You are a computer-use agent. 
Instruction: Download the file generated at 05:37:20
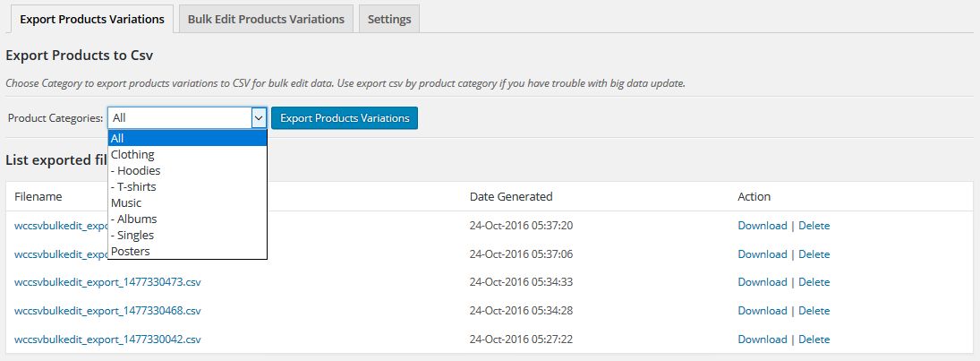tap(762, 226)
